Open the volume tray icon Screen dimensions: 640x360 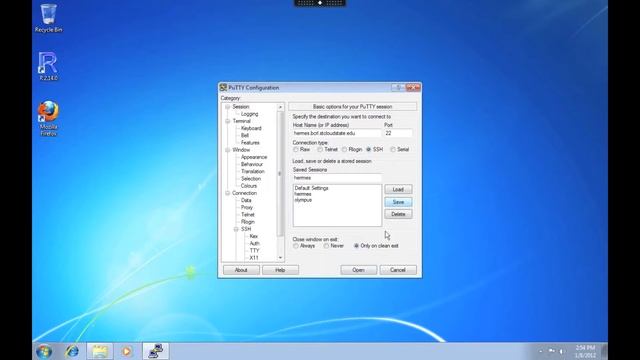[x=562, y=351]
